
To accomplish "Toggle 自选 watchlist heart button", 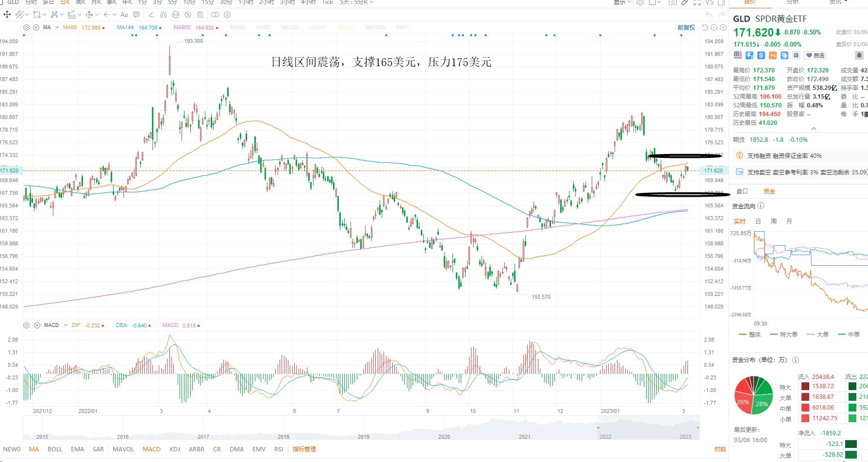I will tap(815, 55).
